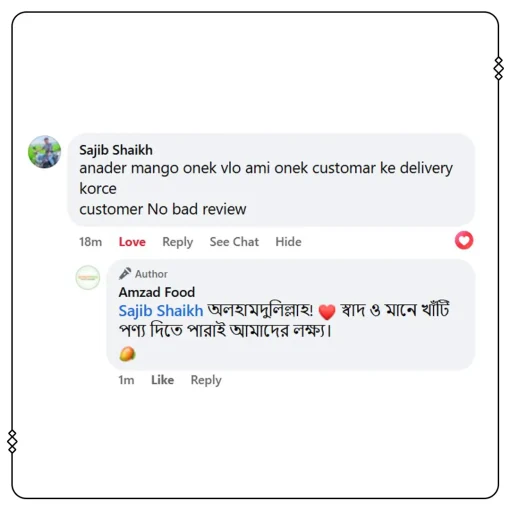Click the heart reaction icon on the comment
Viewport: 510px width, 510px height.
pyautogui.click(x=464, y=240)
